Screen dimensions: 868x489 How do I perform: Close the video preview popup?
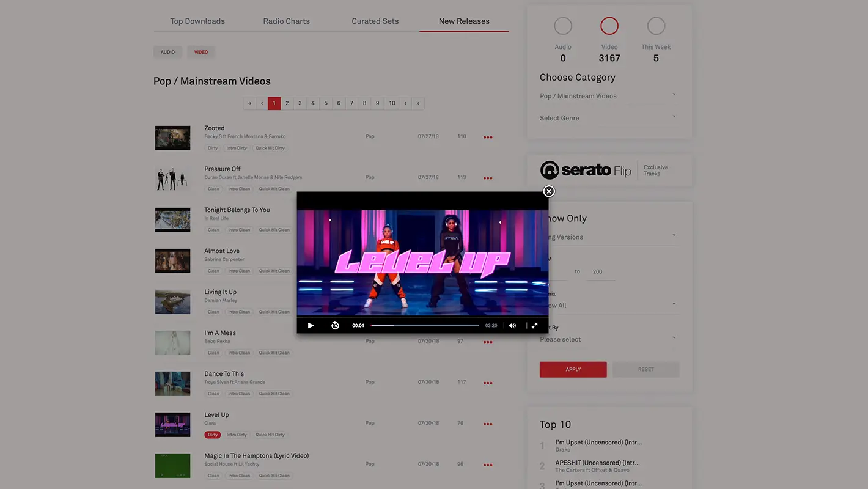tap(549, 191)
